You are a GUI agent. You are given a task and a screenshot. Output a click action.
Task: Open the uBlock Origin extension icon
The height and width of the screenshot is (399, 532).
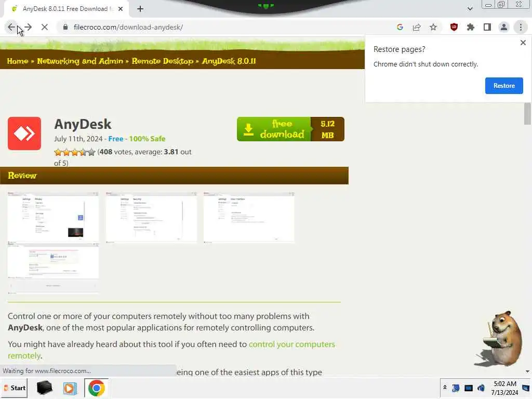click(454, 27)
